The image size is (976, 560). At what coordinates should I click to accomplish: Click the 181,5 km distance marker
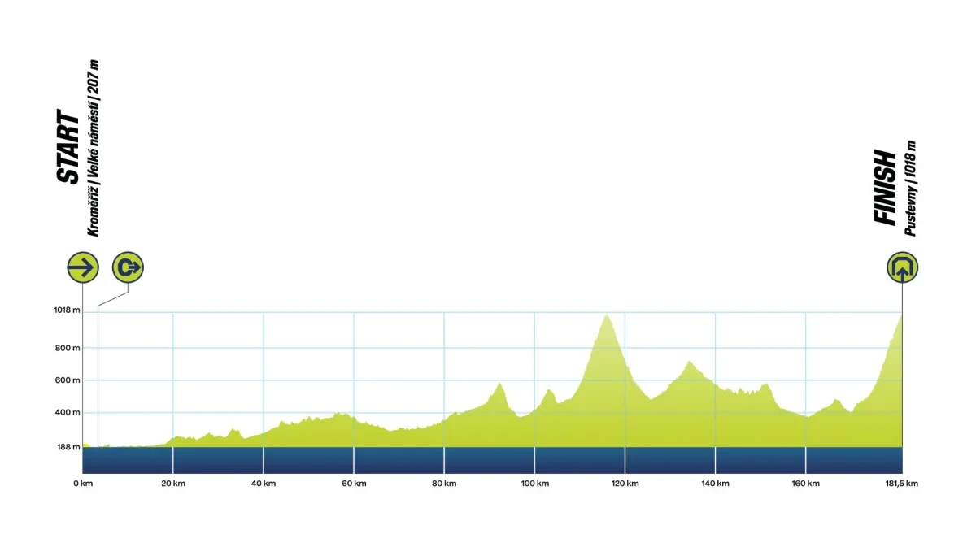click(x=900, y=484)
